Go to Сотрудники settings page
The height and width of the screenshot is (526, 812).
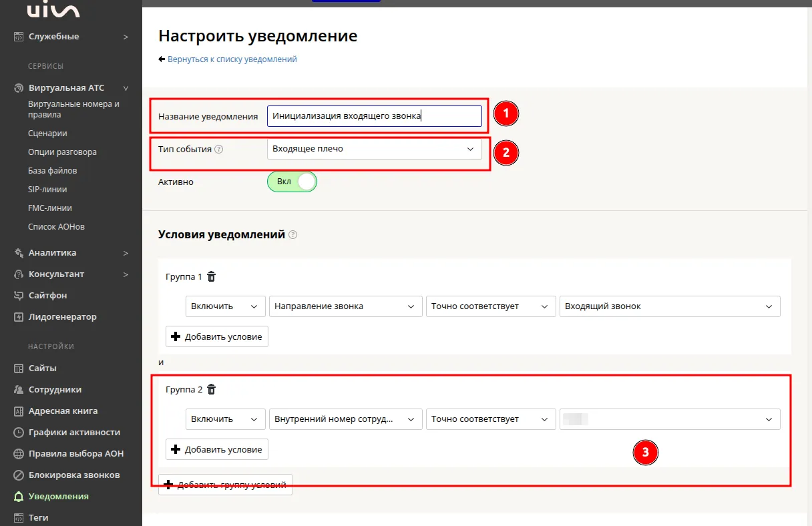click(x=55, y=390)
